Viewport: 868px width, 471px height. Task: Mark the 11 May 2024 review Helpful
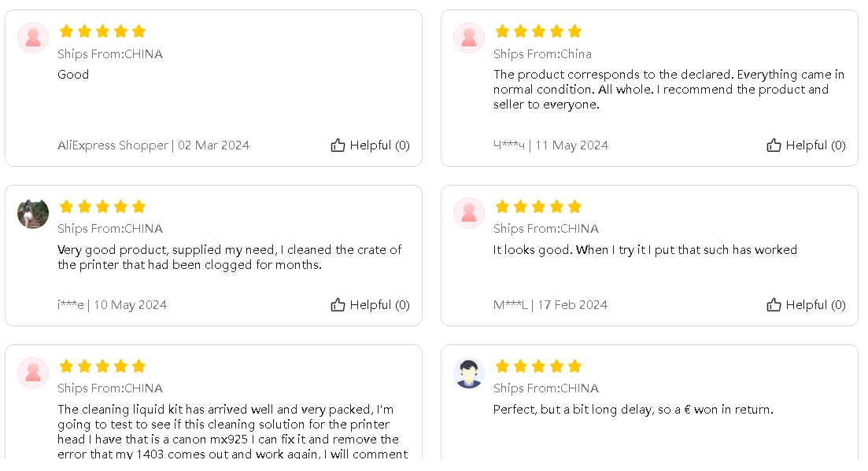815,145
